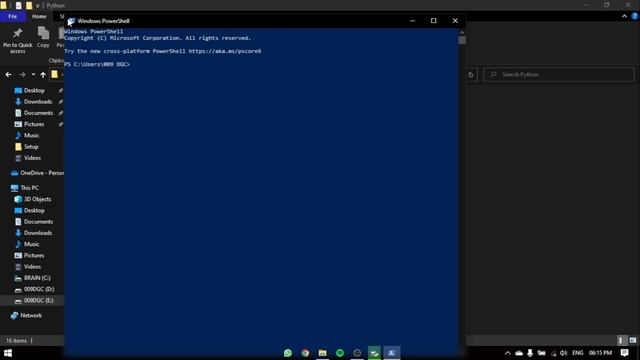Click Pin to Quick access in Explorer ribbon
The width and height of the screenshot is (640, 360).
click(x=18, y=40)
